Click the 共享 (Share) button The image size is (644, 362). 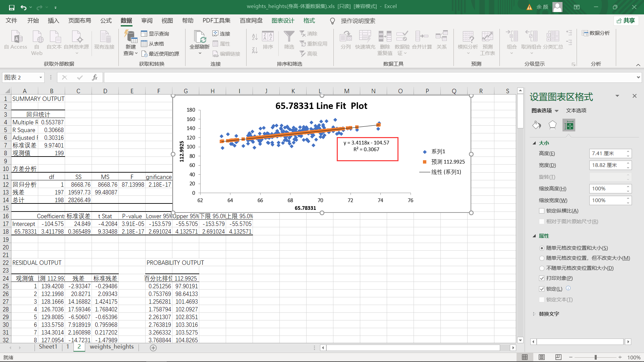point(626,21)
